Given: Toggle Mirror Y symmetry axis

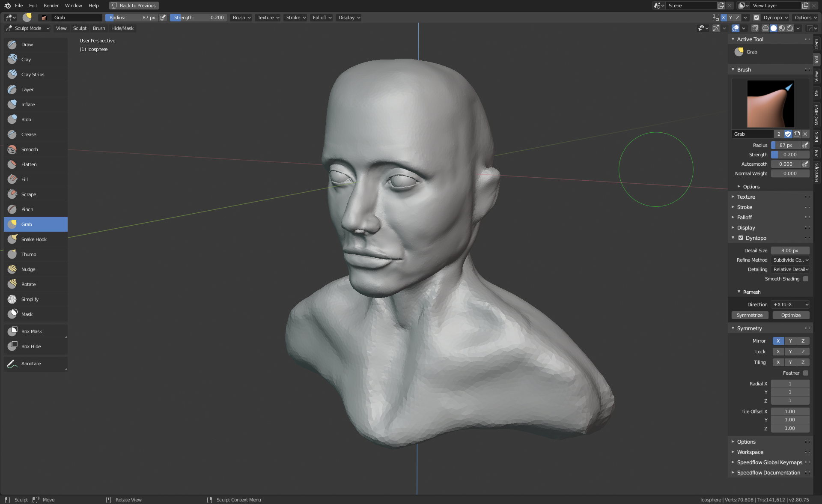Looking at the screenshot, I should 790,341.
